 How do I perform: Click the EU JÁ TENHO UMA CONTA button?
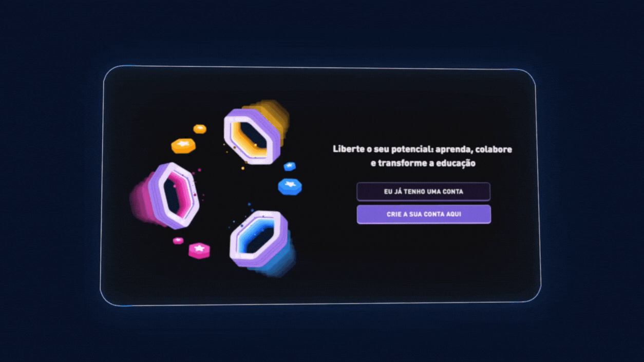click(x=423, y=192)
